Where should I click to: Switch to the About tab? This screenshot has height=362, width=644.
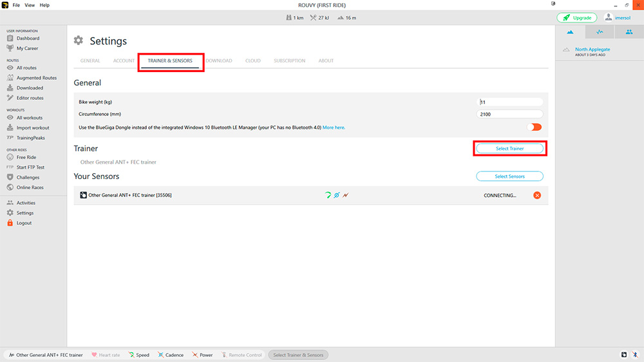click(326, 61)
